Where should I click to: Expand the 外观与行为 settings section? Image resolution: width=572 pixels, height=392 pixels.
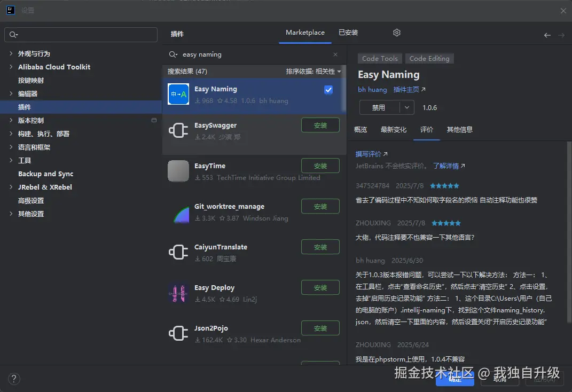pyautogui.click(x=10, y=53)
